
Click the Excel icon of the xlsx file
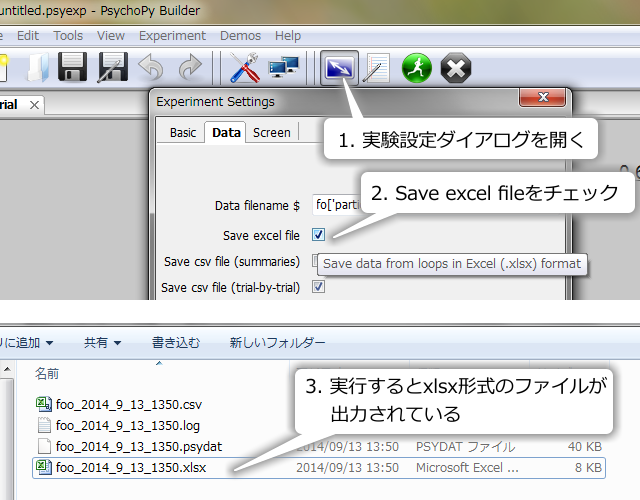point(44,467)
